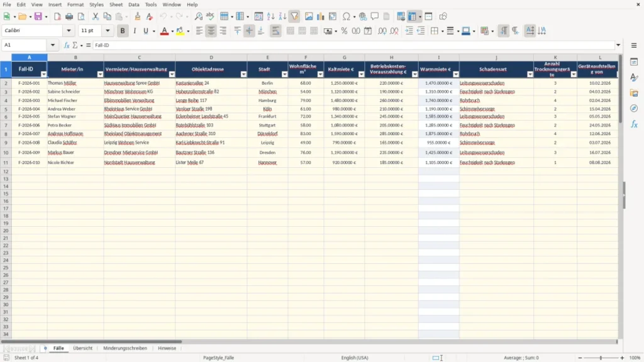This screenshot has width=644, height=362.
Task: Insert an image
Action: click(309, 16)
